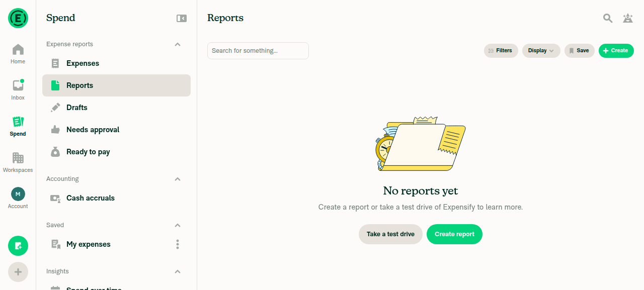
Task: Click the Create report button
Action: point(454,234)
